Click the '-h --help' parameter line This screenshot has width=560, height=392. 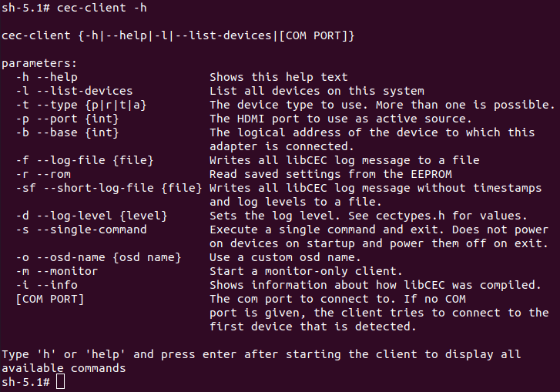[46, 77]
